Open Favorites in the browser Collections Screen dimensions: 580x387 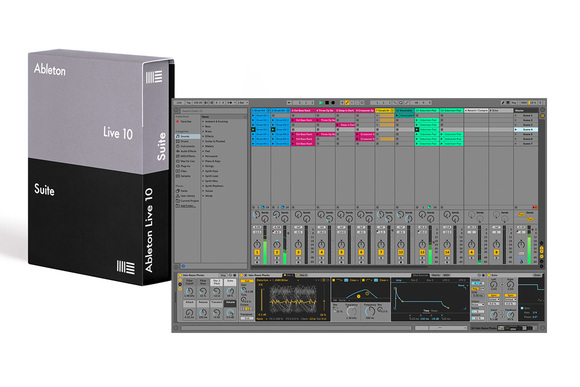(186, 121)
